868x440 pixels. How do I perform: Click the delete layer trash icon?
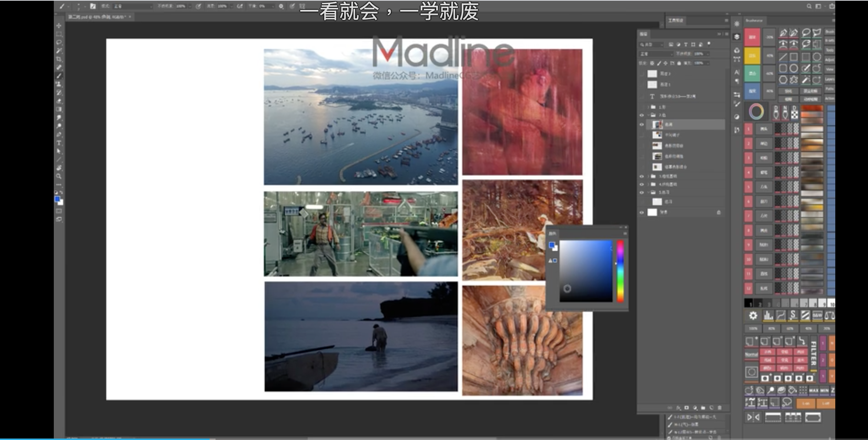click(x=719, y=408)
